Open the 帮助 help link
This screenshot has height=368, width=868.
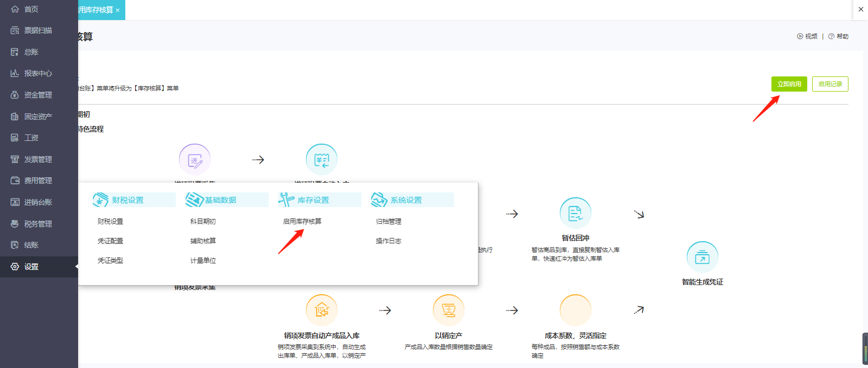tap(838, 36)
